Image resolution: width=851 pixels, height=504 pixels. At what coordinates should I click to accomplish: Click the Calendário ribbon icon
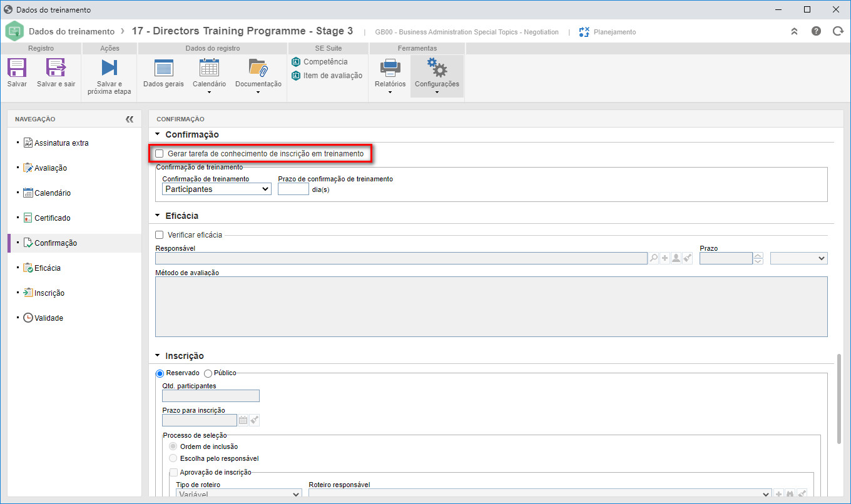[x=209, y=68]
